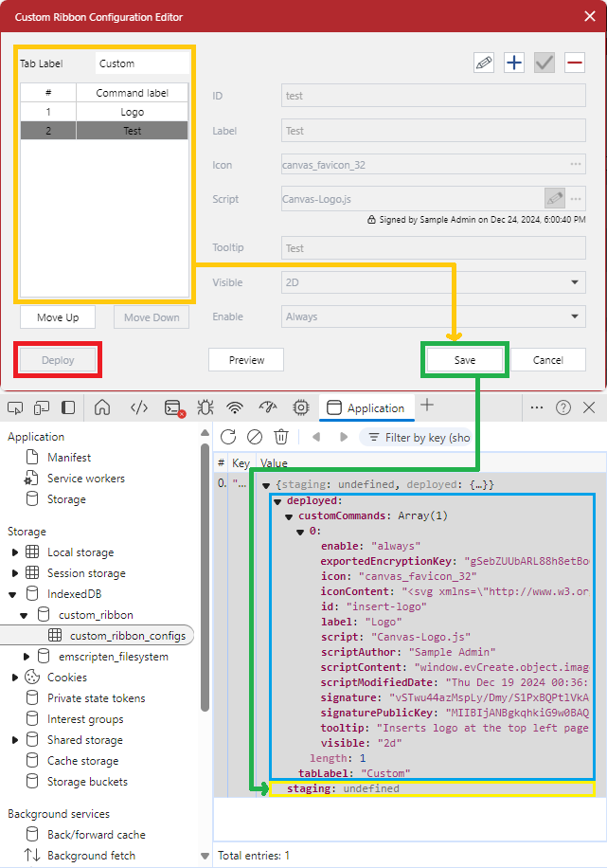This screenshot has width=607, height=868.
Task: Switch to the Application tab
Action: 366,407
